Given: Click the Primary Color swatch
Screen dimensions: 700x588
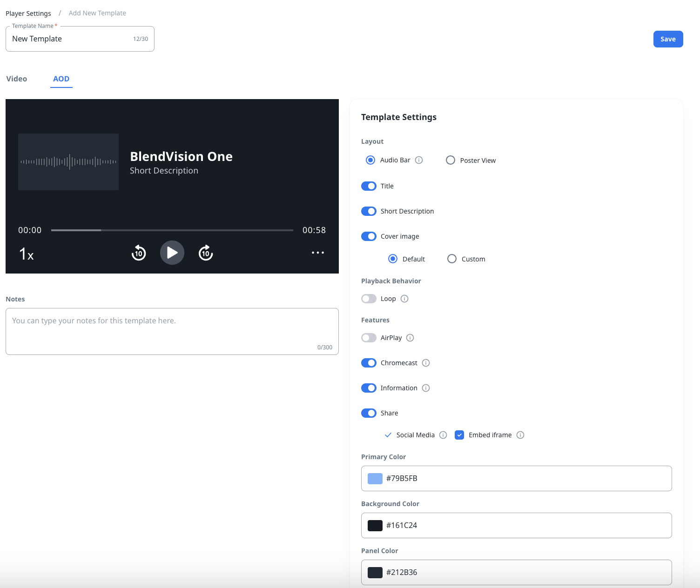Looking at the screenshot, I should [x=375, y=478].
